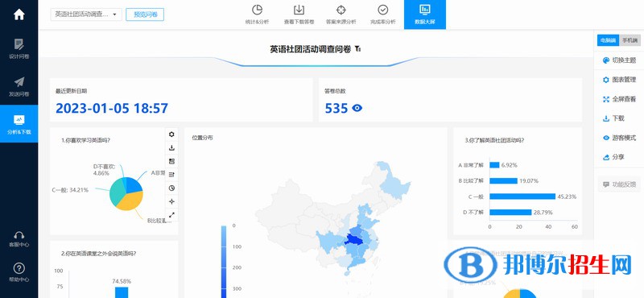Image resolution: width=644 pixels, height=298 pixels.
Task: Expand the pie chart with the diagonal arrows icon
Action: coord(171,214)
